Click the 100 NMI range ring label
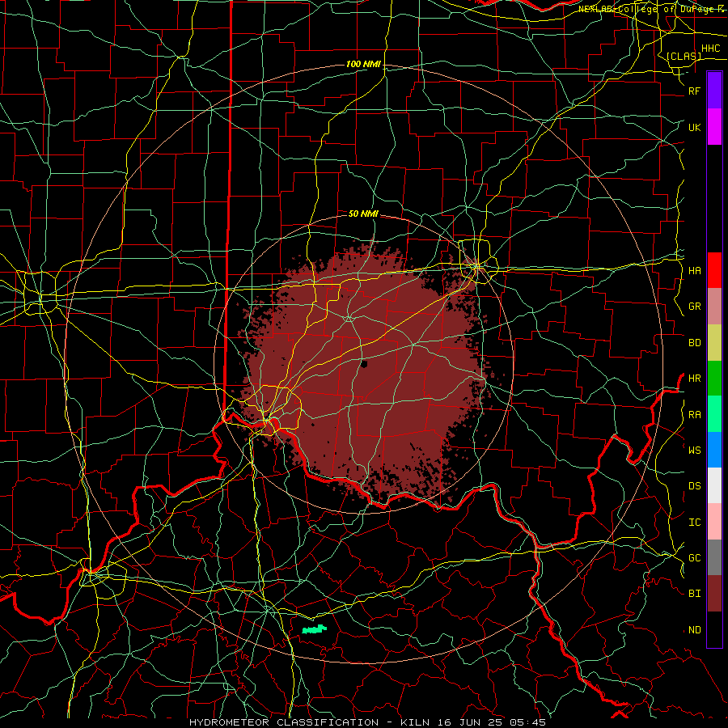Image resolution: width=728 pixels, height=728 pixels. [363, 64]
